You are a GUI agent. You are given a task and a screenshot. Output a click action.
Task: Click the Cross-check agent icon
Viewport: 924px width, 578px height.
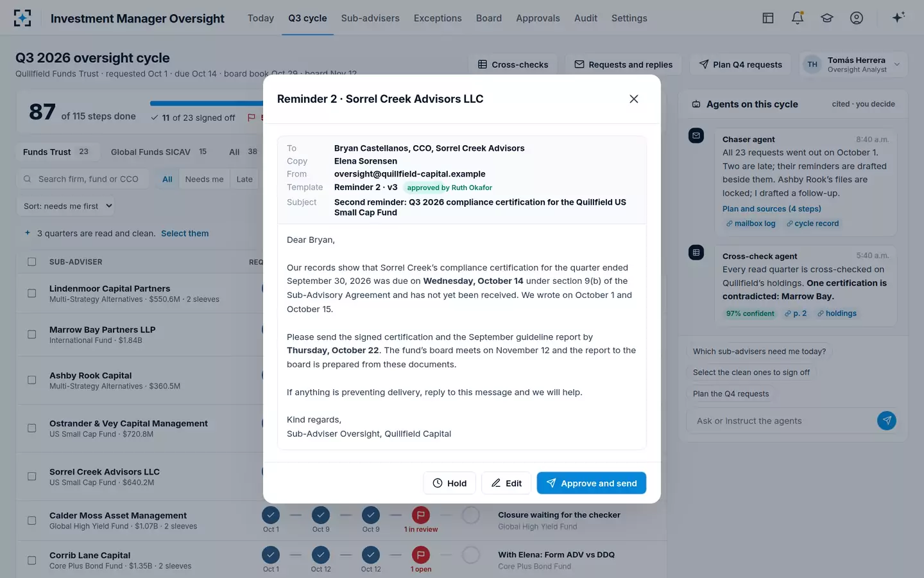click(696, 252)
